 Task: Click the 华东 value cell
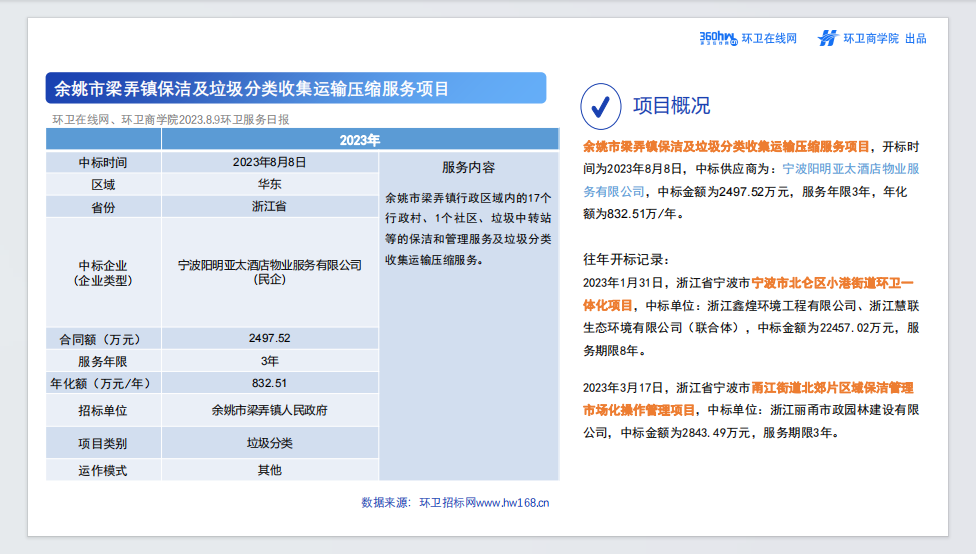270,184
